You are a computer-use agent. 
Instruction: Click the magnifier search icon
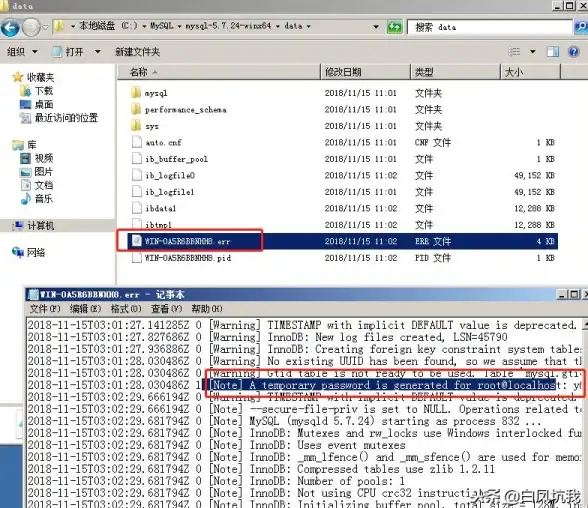point(580,27)
